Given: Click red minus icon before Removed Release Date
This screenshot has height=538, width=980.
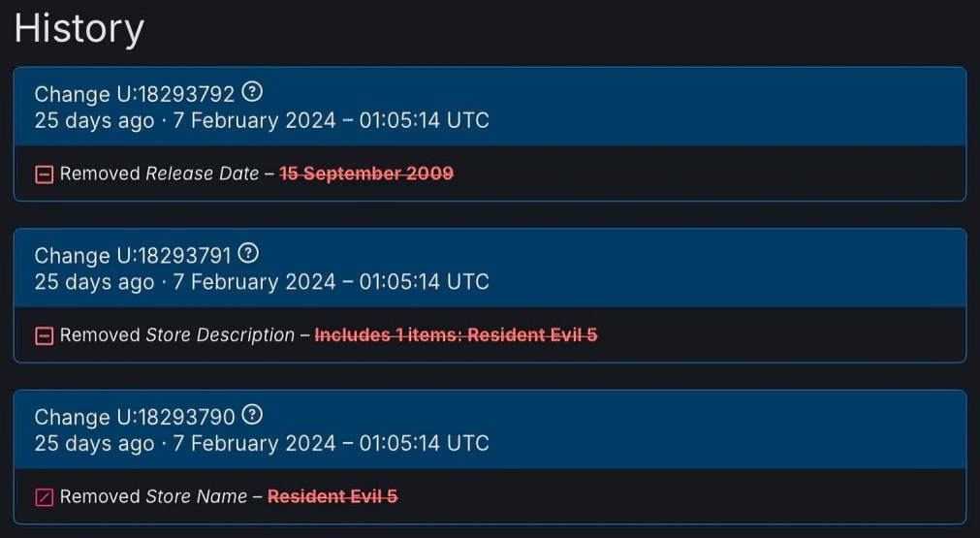Looking at the screenshot, I should pyautogui.click(x=44, y=174).
